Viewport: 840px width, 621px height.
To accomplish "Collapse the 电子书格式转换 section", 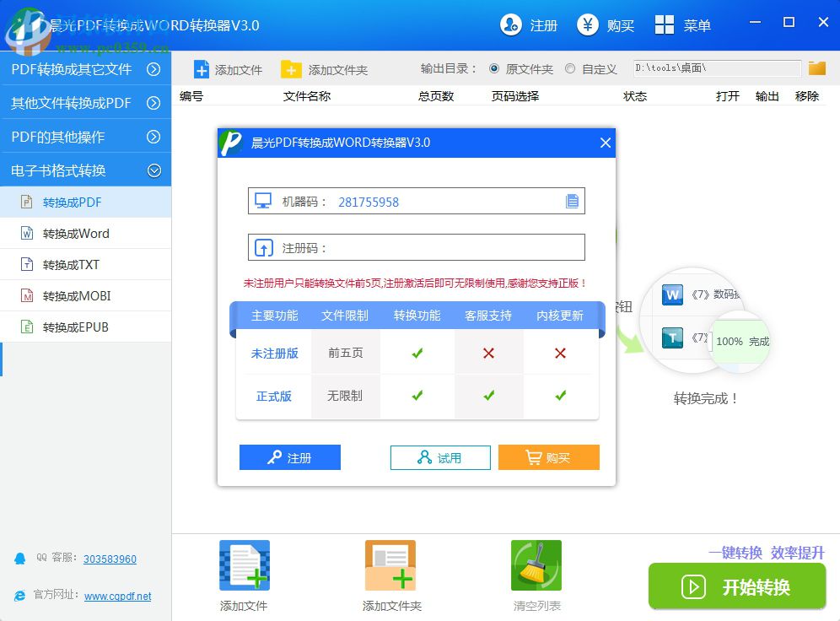I will (84, 169).
